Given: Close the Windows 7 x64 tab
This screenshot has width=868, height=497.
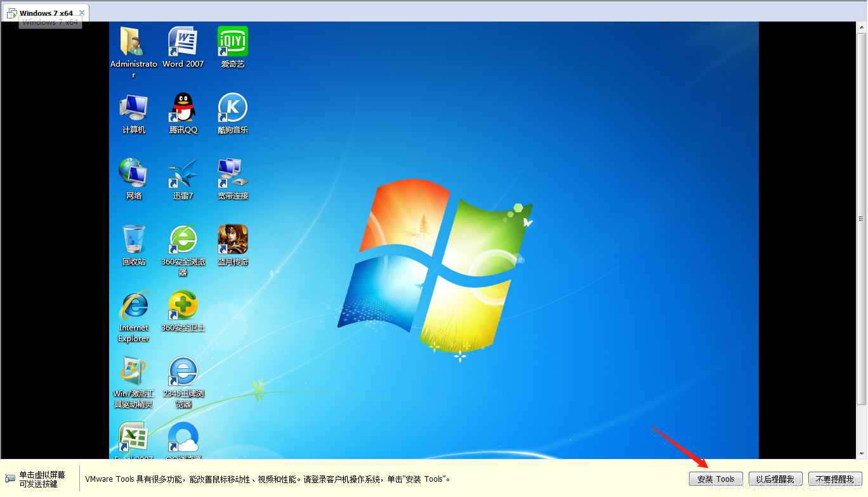Looking at the screenshot, I should (x=82, y=13).
